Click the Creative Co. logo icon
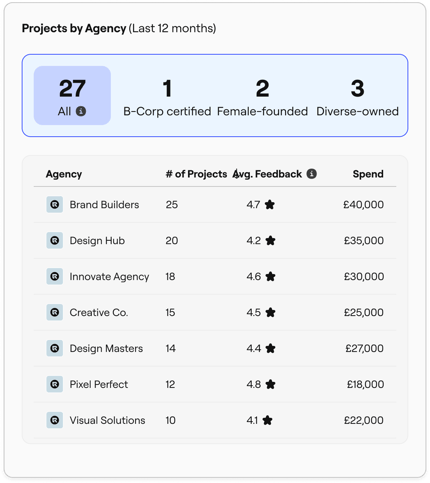This screenshot has height=483, width=430. pos(55,312)
